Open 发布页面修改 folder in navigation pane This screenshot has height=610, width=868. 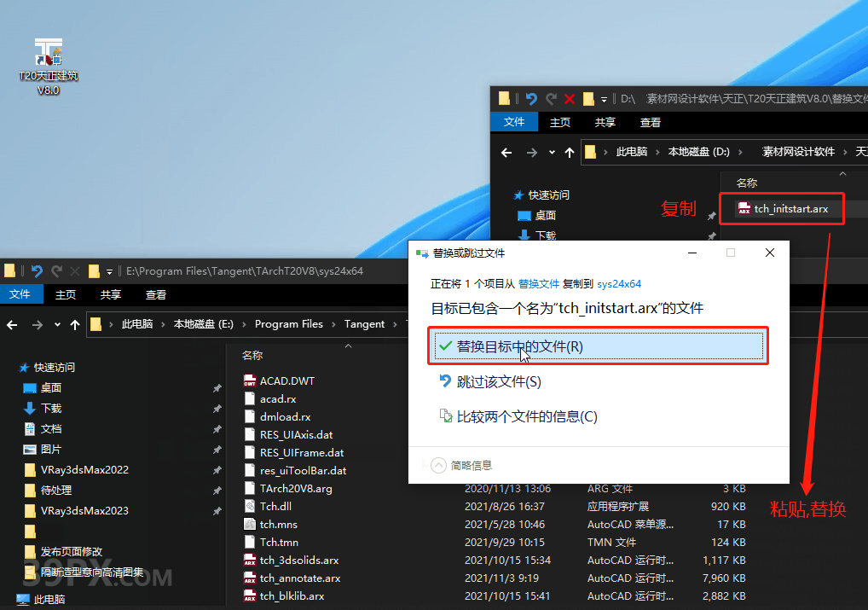point(64,552)
